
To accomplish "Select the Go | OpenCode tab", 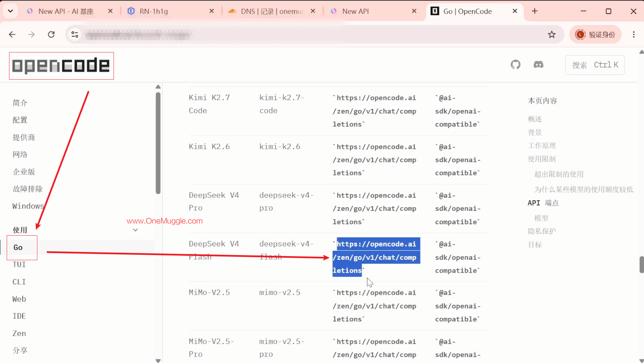I will [475, 11].
